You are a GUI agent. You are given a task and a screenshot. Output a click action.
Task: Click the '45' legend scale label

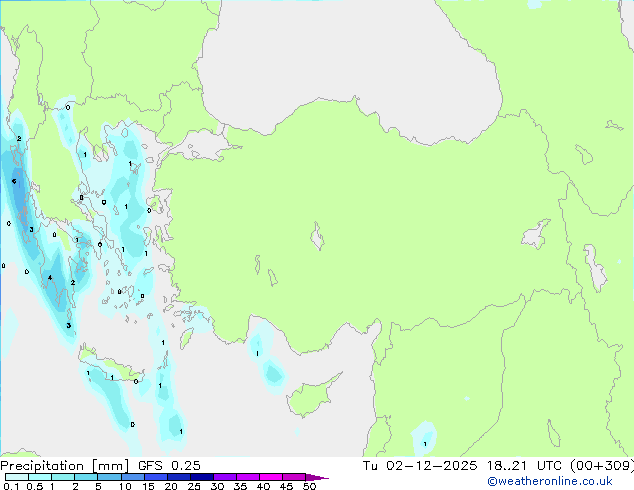pyautogui.click(x=286, y=486)
